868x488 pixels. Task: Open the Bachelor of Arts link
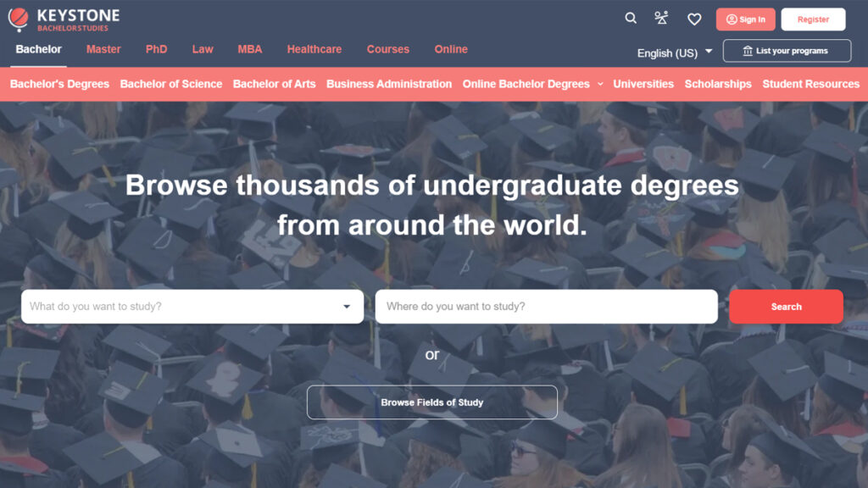pyautogui.click(x=274, y=84)
